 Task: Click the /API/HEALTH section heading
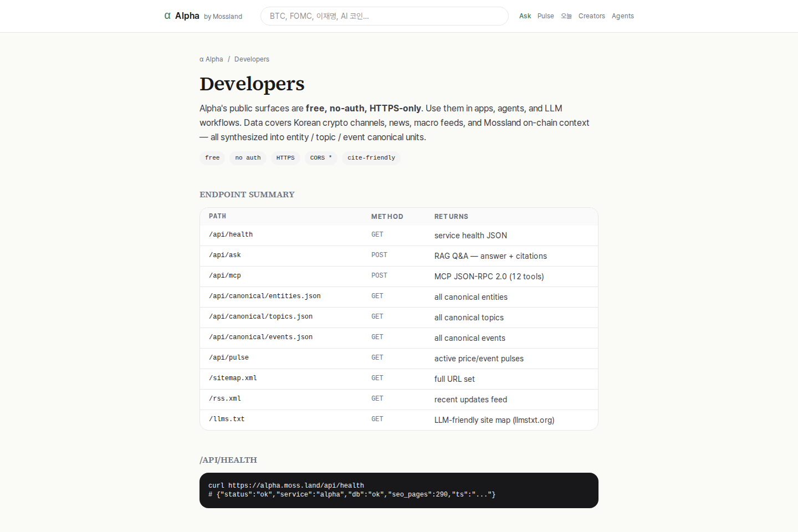(228, 460)
